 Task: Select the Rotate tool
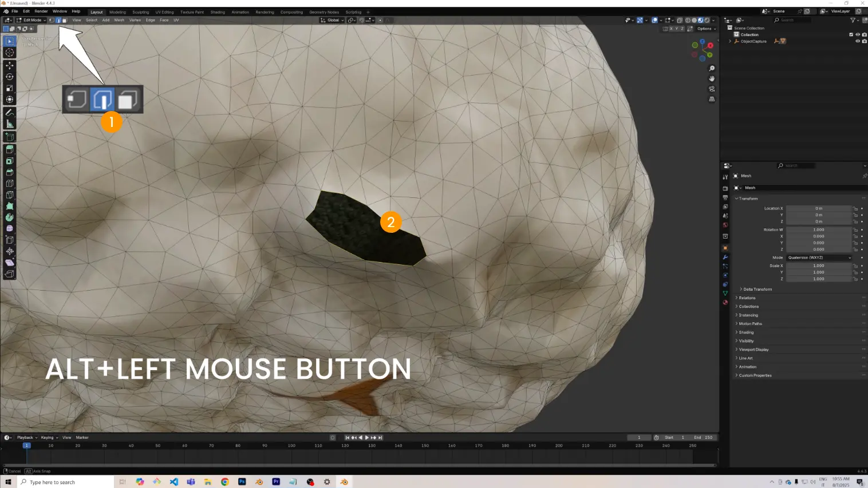[10, 77]
